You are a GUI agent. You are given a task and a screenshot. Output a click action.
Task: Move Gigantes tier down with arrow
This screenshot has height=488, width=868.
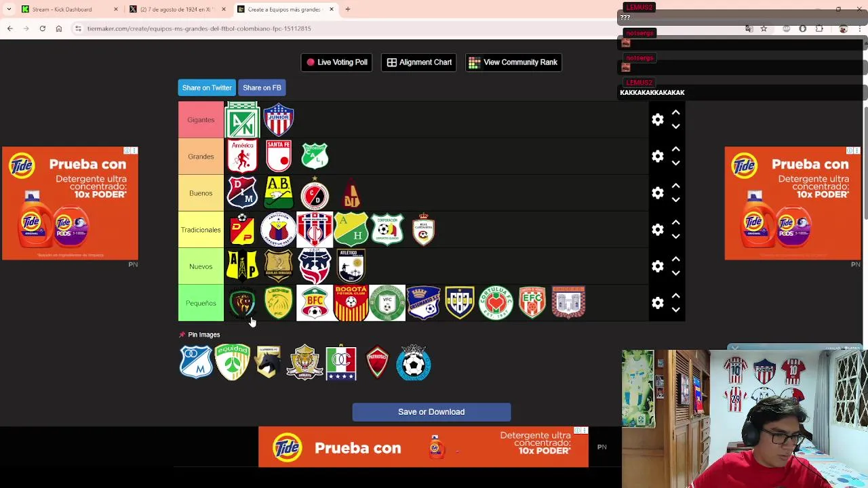pyautogui.click(x=675, y=127)
